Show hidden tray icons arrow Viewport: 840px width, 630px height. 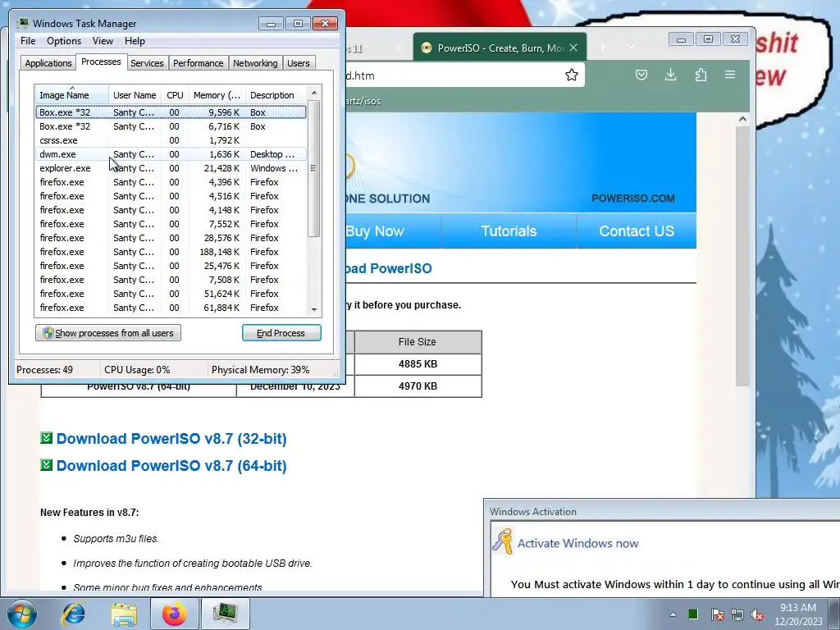pyautogui.click(x=673, y=614)
